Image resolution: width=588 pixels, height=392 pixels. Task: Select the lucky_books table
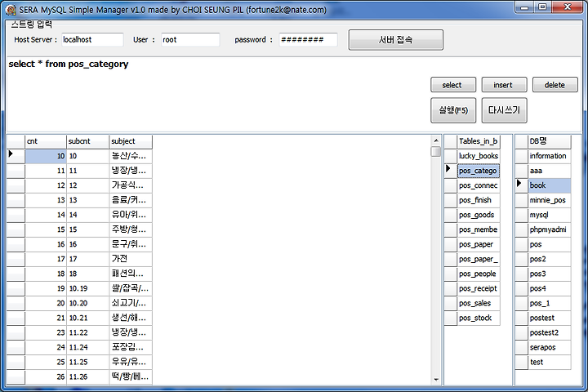coord(479,156)
